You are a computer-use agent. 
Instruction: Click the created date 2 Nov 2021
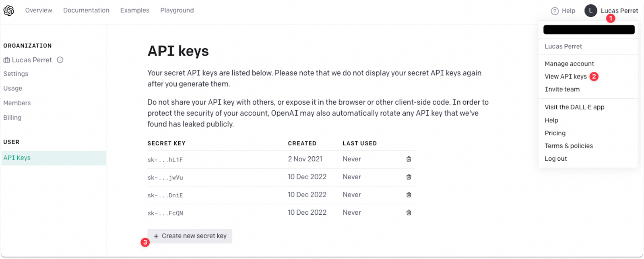pos(305,159)
